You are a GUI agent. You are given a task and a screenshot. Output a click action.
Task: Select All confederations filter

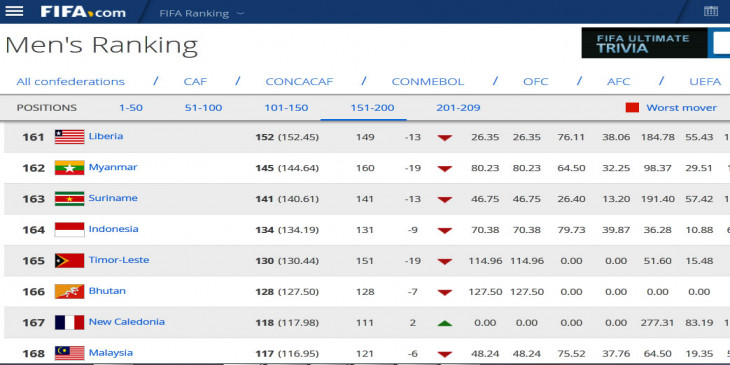[x=71, y=81]
